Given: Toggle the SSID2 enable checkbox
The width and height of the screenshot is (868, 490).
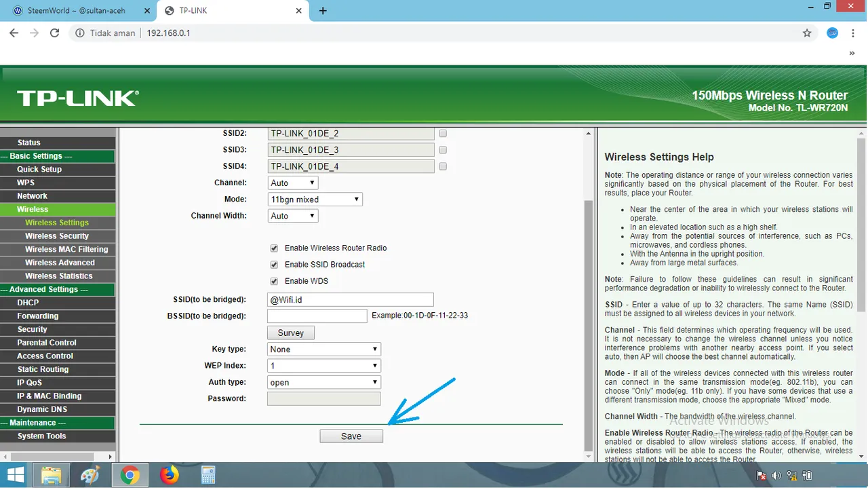Looking at the screenshot, I should (x=443, y=134).
